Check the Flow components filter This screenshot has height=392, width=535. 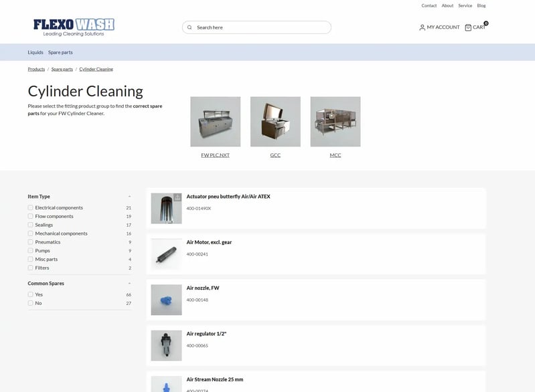click(x=30, y=216)
